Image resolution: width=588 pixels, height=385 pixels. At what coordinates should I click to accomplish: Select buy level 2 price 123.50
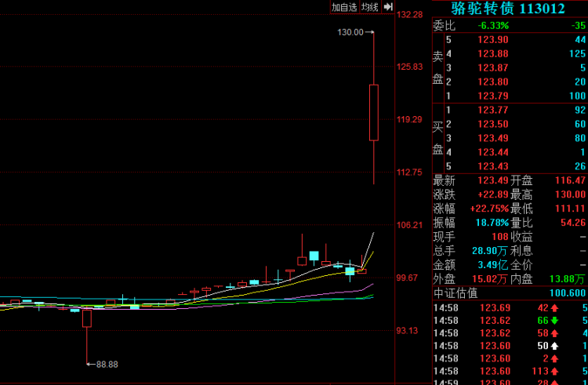point(493,124)
